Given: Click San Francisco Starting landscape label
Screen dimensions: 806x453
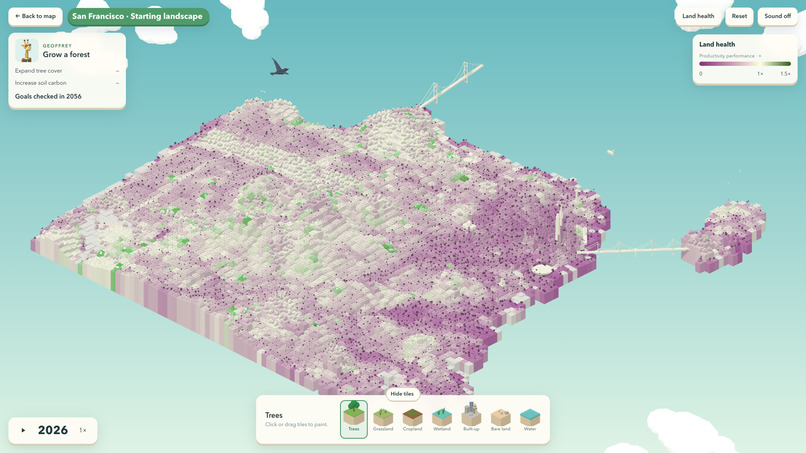Looking at the screenshot, I should coord(137,16).
